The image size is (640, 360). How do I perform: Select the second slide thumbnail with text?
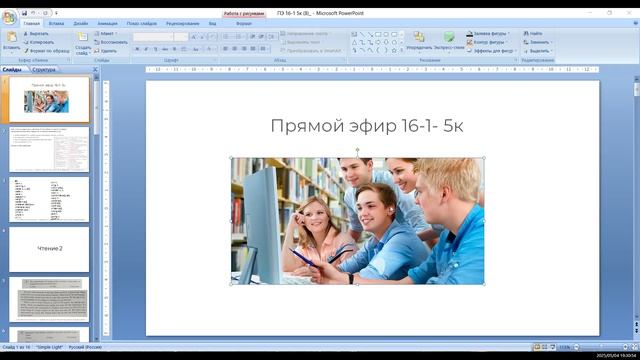pos(49,149)
